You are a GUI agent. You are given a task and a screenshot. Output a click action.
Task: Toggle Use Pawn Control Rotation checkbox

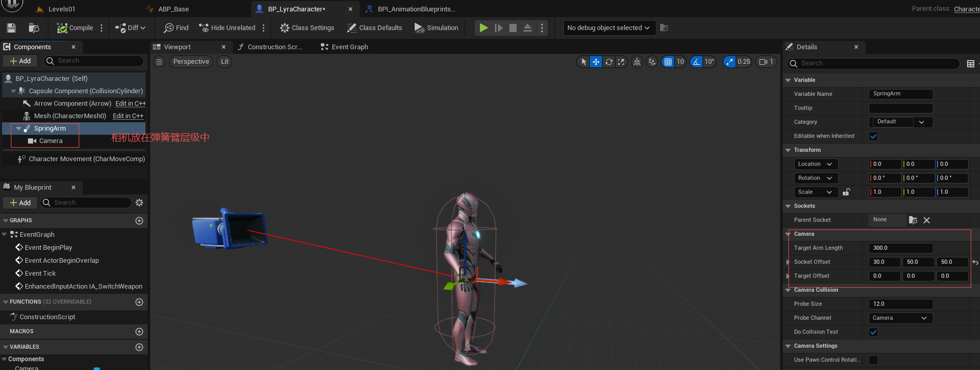click(873, 360)
